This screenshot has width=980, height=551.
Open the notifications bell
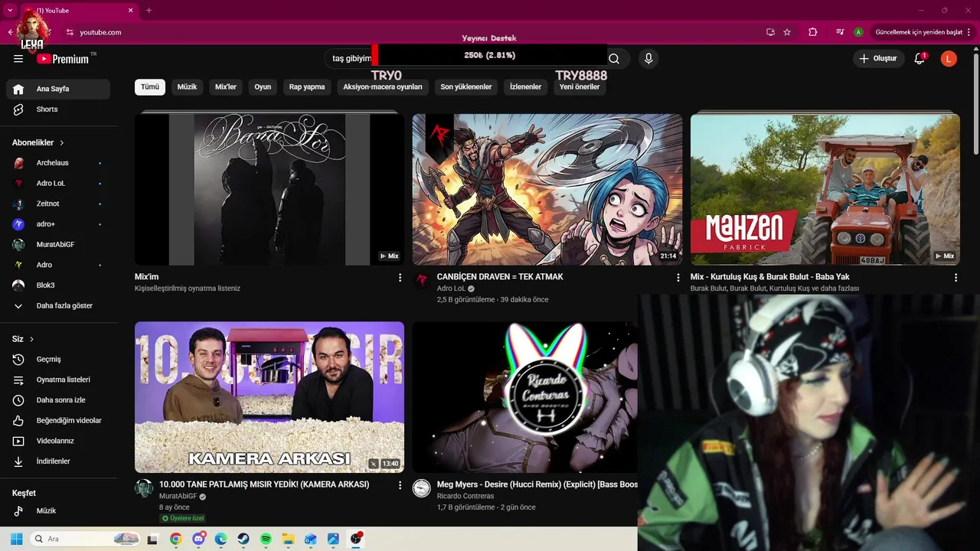(920, 58)
